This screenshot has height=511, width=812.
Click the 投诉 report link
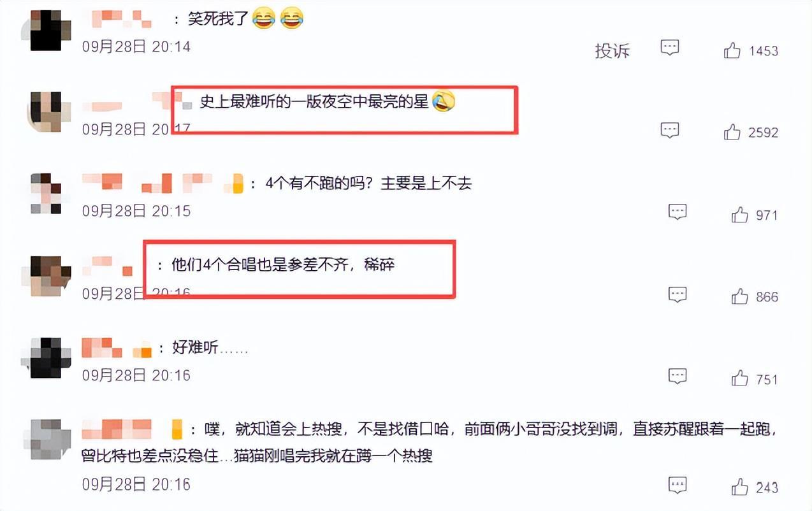612,51
